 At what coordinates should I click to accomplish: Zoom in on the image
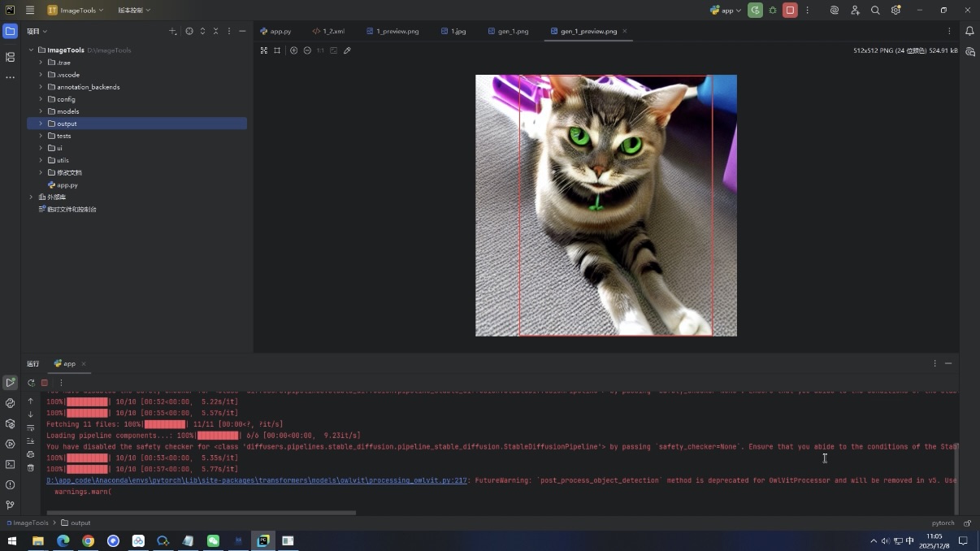click(x=294, y=50)
